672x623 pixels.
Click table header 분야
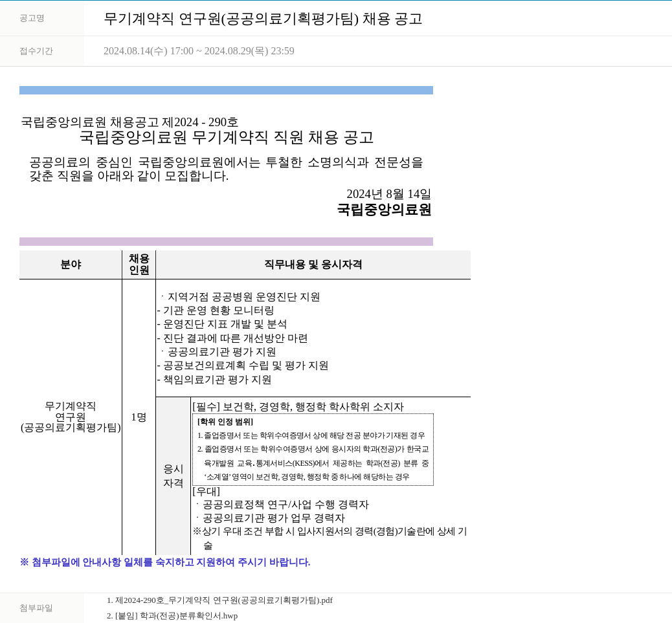click(x=71, y=265)
